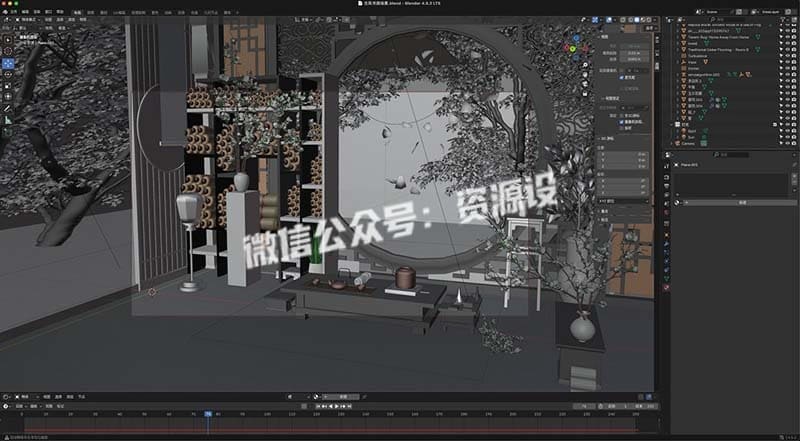Hide Vase object with eye icon
This screenshot has height=441, width=800.
pyautogui.click(x=788, y=62)
